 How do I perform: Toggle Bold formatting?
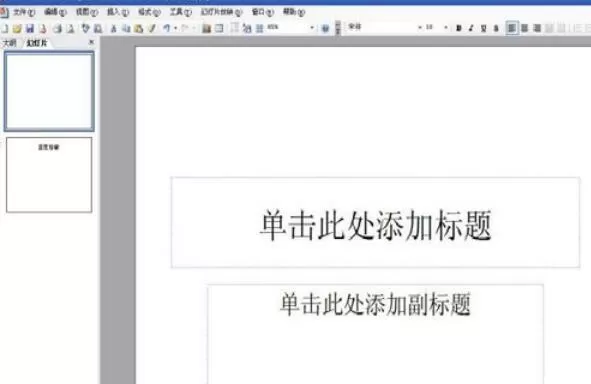click(x=459, y=28)
